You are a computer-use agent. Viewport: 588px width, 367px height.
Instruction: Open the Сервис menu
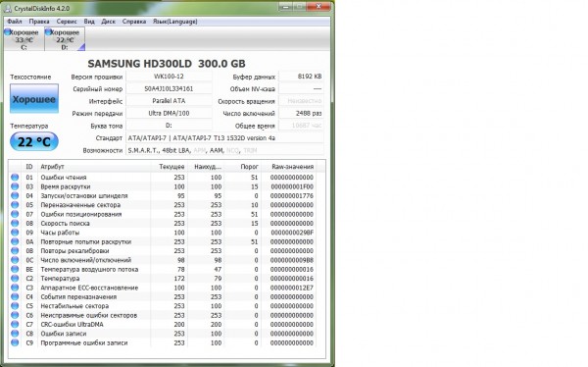coord(67,22)
